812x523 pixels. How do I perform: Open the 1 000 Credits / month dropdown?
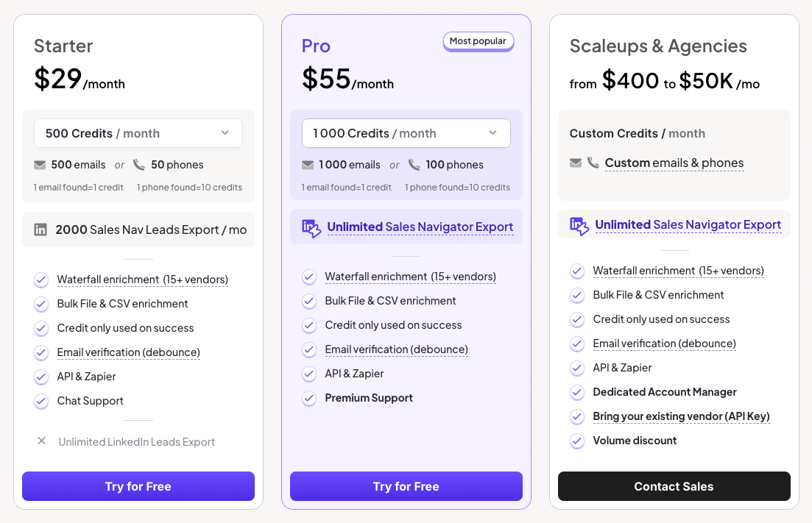pos(406,133)
